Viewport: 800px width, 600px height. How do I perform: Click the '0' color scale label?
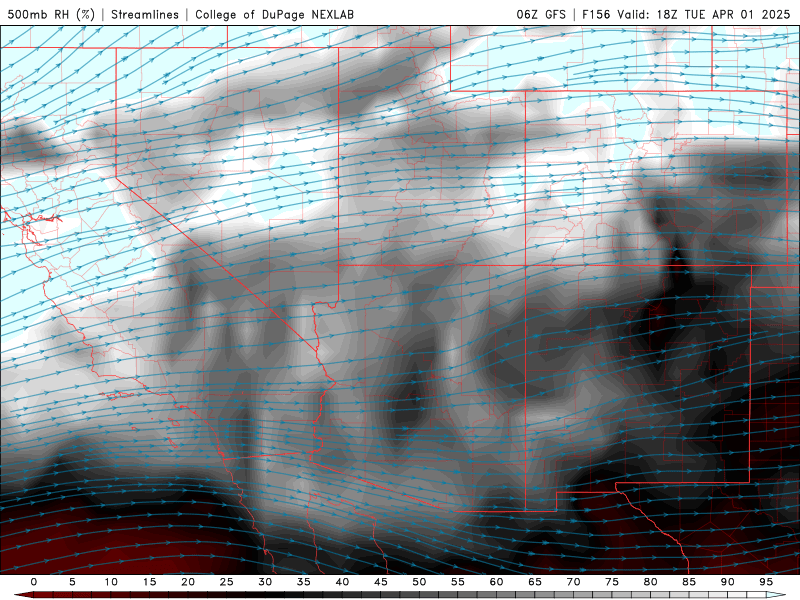(34, 582)
